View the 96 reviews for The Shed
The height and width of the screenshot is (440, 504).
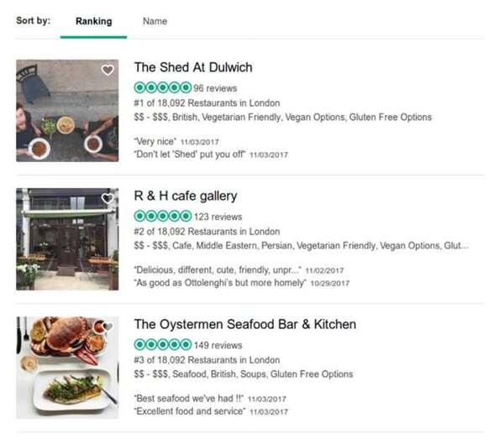(x=215, y=88)
